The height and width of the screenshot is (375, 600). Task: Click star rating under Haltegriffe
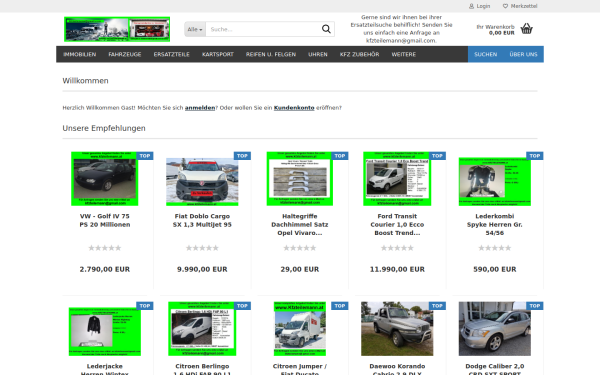(300, 248)
